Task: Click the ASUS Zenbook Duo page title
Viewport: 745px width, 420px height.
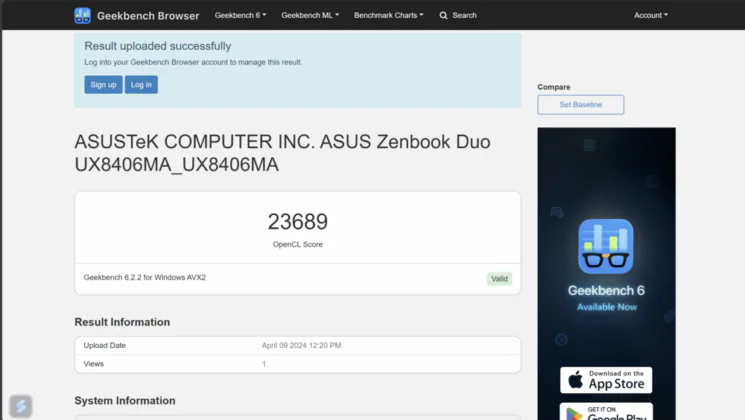Action: (282, 153)
